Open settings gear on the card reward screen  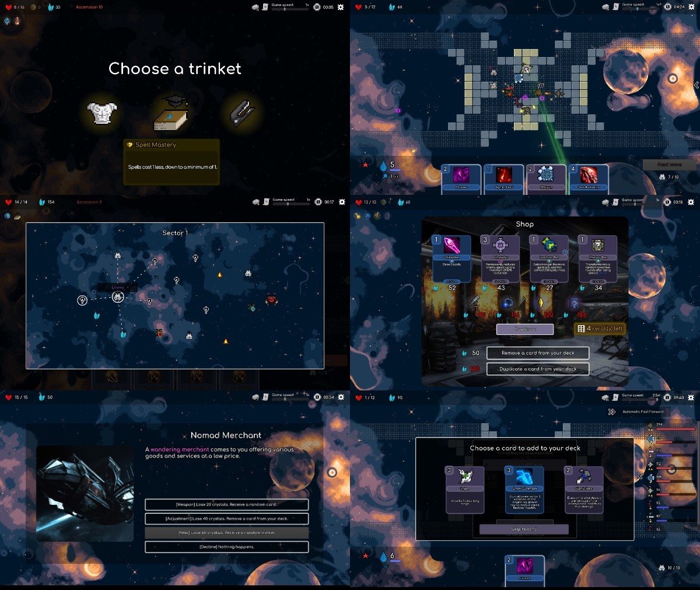pos(691,397)
